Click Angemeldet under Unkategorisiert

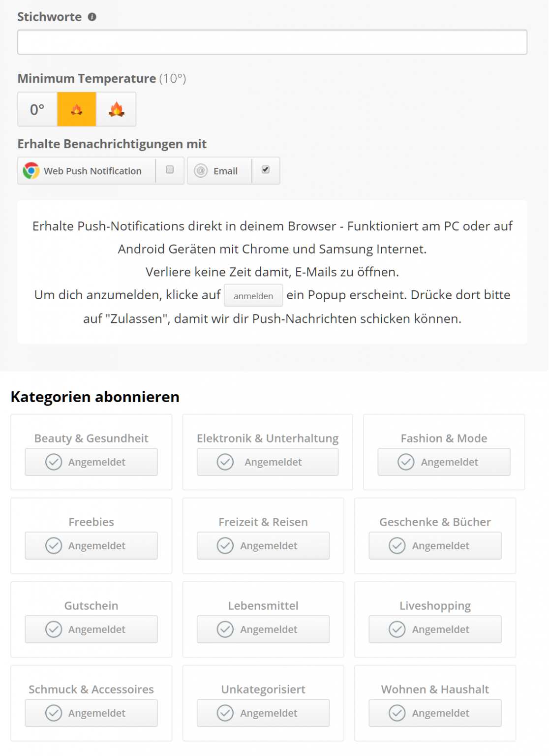click(x=263, y=713)
